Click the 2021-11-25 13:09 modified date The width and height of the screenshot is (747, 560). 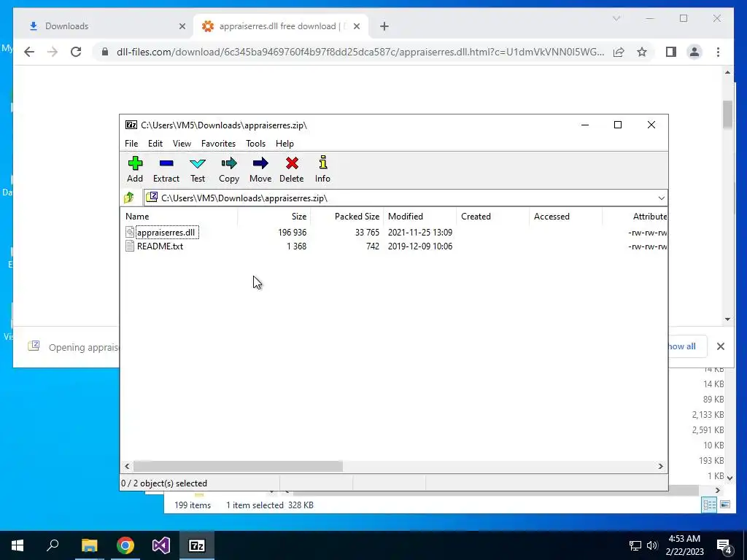419,233
